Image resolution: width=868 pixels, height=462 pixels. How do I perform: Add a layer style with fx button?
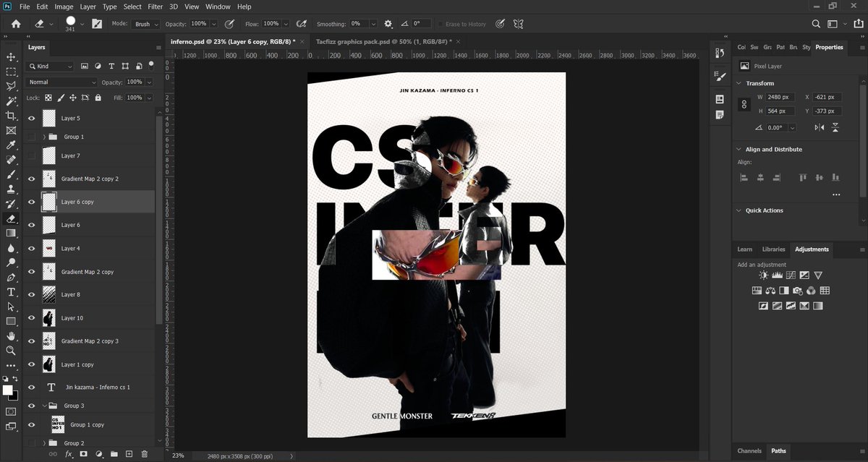click(69, 454)
